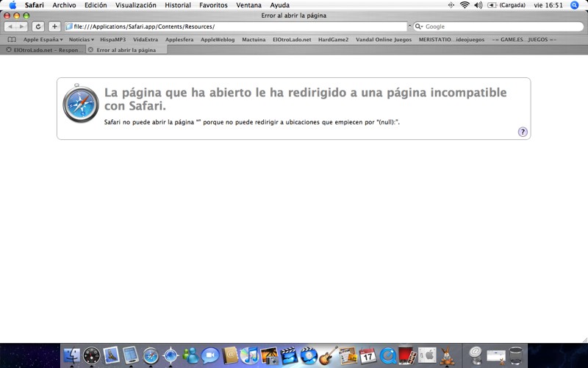This screenshot has width=588, height=368.
Task: Select the Error al abrir la página tab
Action: [126, 50]
